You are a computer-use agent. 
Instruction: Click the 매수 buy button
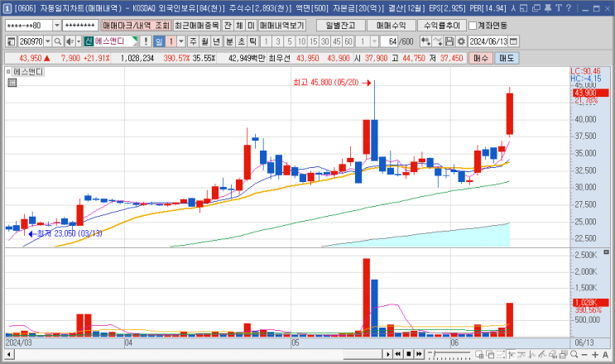click(480, 58)
